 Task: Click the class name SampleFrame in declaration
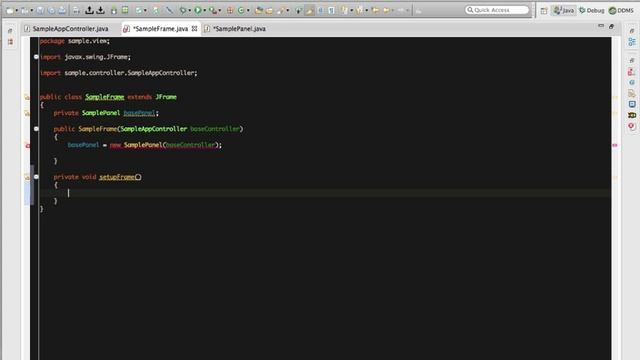[104, 97]
